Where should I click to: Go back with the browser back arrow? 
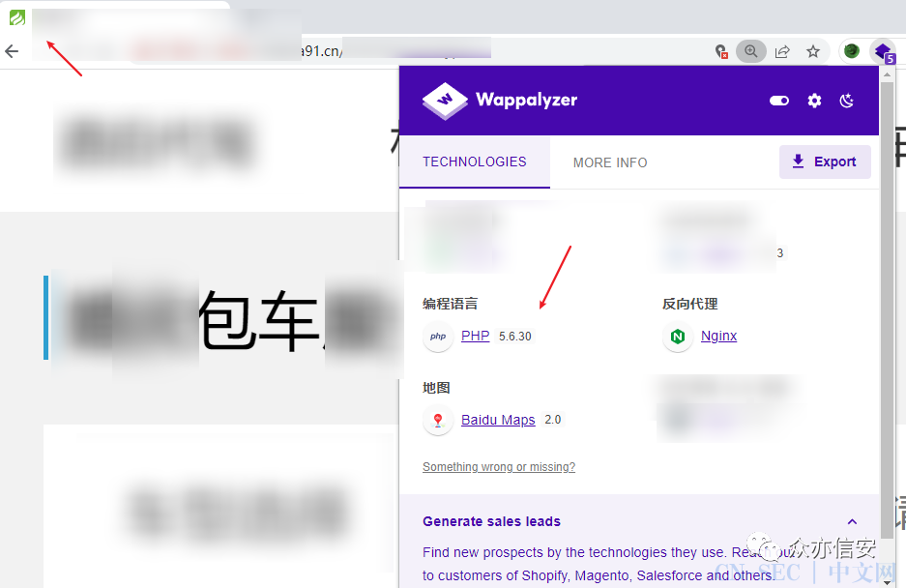point(12,51)
